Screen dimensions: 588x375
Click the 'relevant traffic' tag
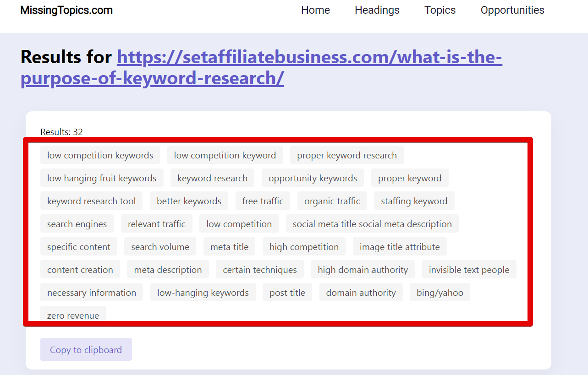coord(157,224)
